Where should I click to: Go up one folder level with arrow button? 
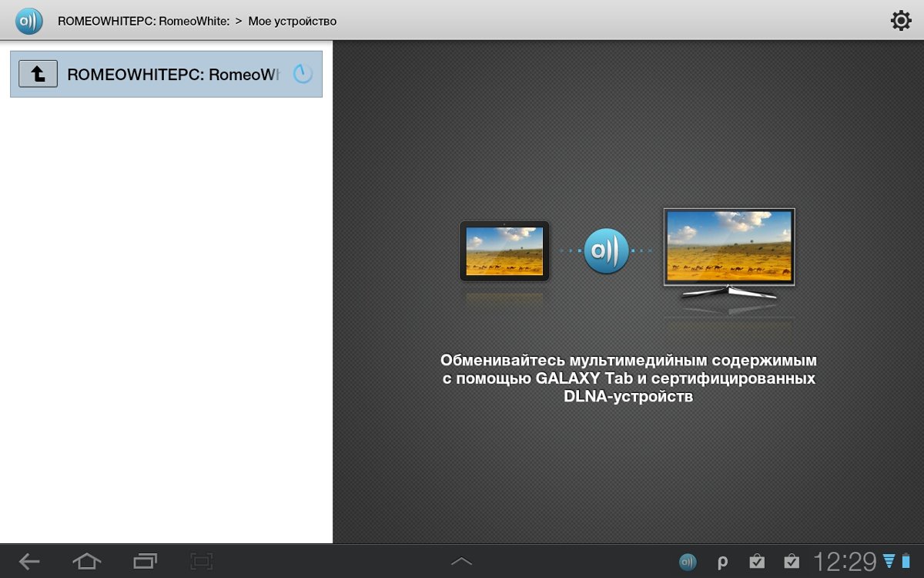pos(38,74)
